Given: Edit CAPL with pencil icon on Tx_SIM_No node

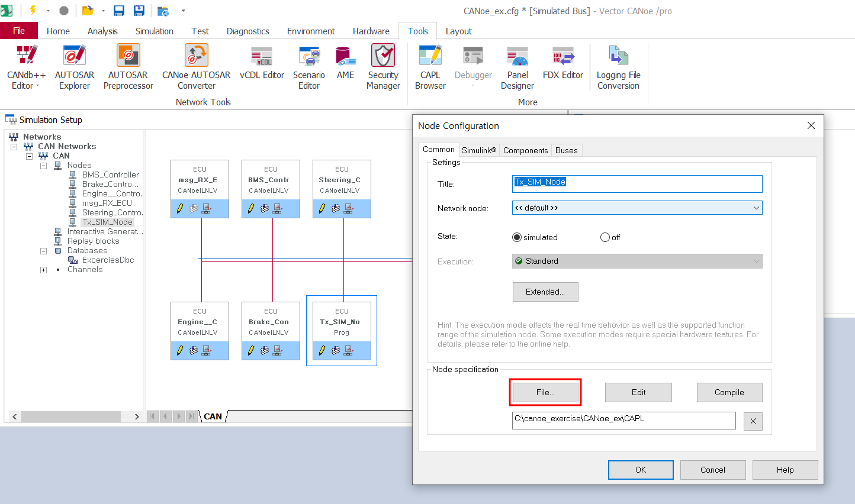Looking at the screenshot, I should click(322, 350).
